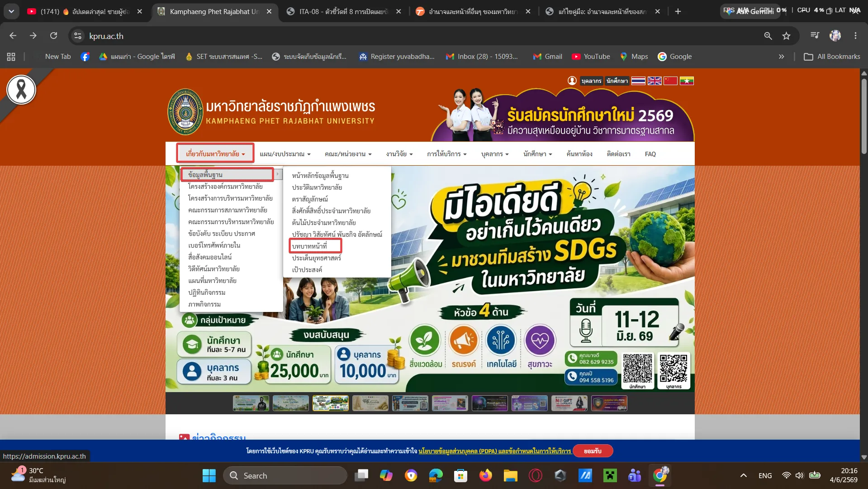Open the All Bookmarks folder

[832, 57]
